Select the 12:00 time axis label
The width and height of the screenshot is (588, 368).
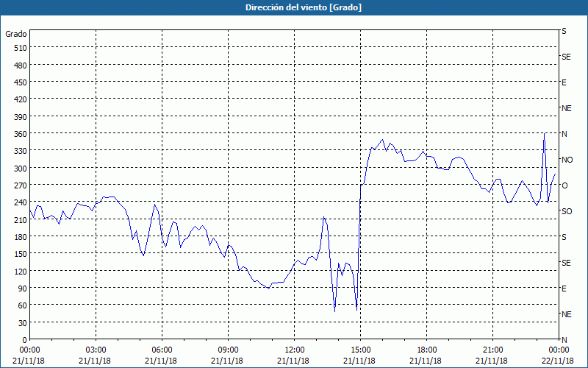click(x=295, y=350)
